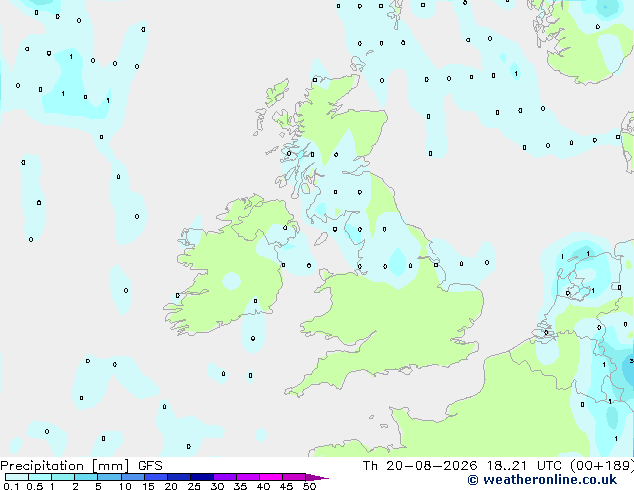Click the above-50 mm legend arrow tip
This screenshot has width=634, height=490.
pyautogui.click(x=317, y=477)
